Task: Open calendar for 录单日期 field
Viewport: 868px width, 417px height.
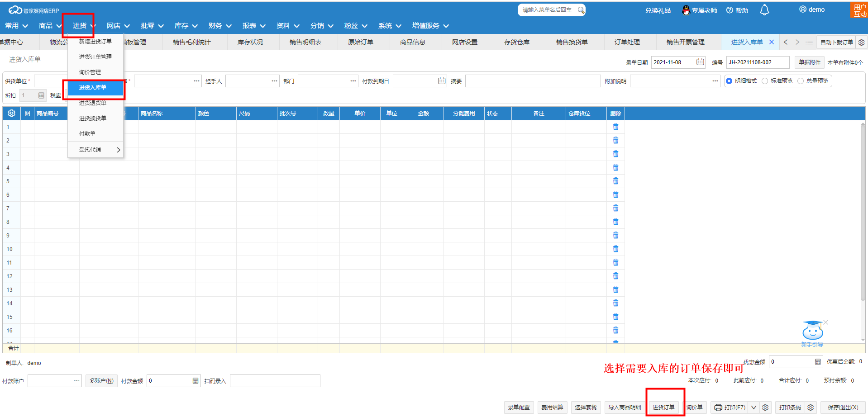Action: (x=700, y=62)
